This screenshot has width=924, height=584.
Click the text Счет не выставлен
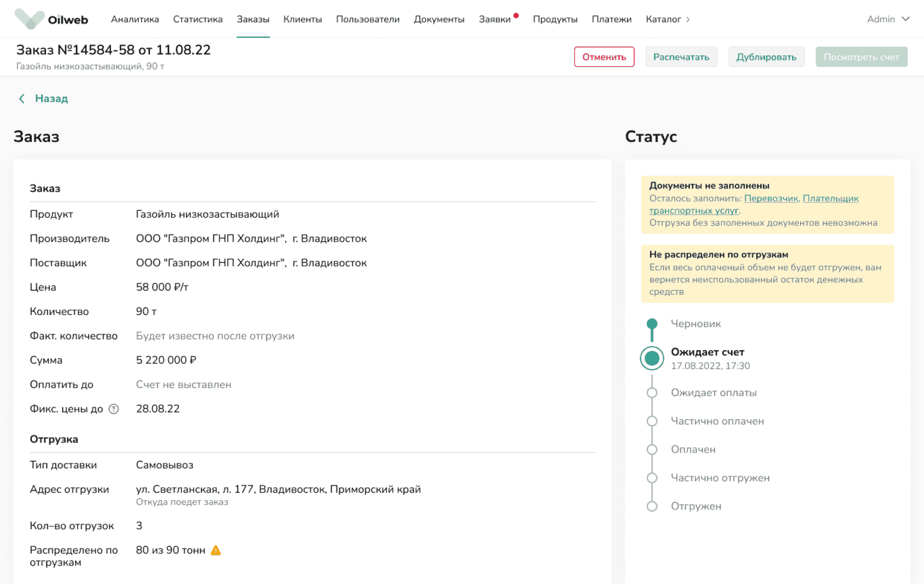click(x=184, y=385)
